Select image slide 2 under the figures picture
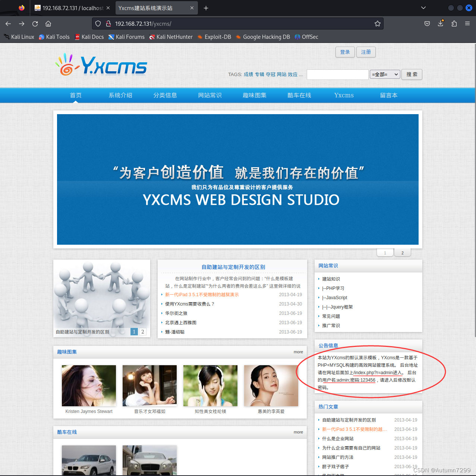The image size is (476, 476). point(142,332)
